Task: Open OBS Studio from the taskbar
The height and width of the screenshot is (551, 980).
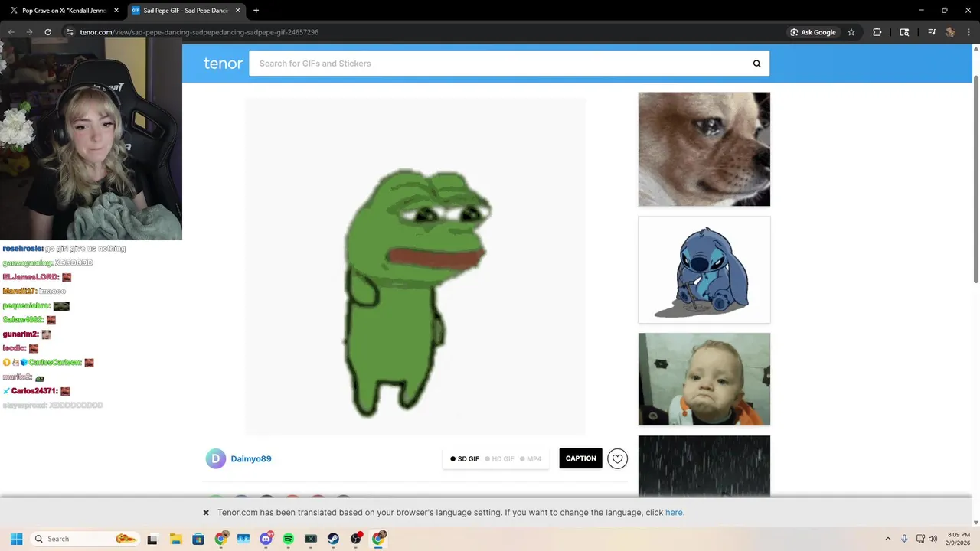Action: pyautogui.click(x=356, y=539)
